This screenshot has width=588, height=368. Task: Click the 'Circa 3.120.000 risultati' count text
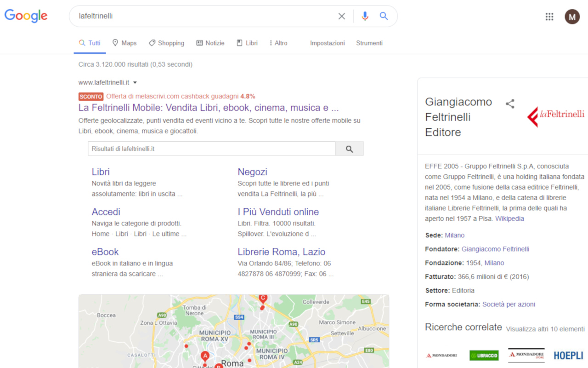tap(136, 64)
